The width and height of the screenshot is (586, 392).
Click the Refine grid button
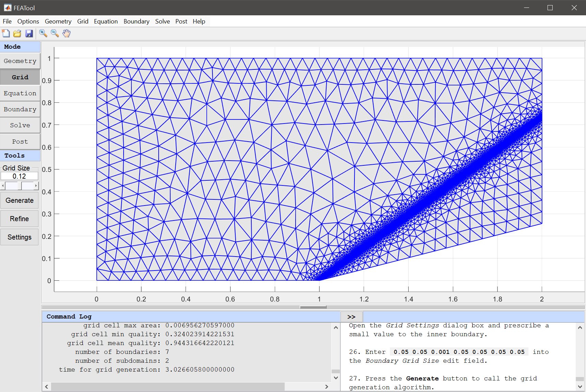(19, 219)
